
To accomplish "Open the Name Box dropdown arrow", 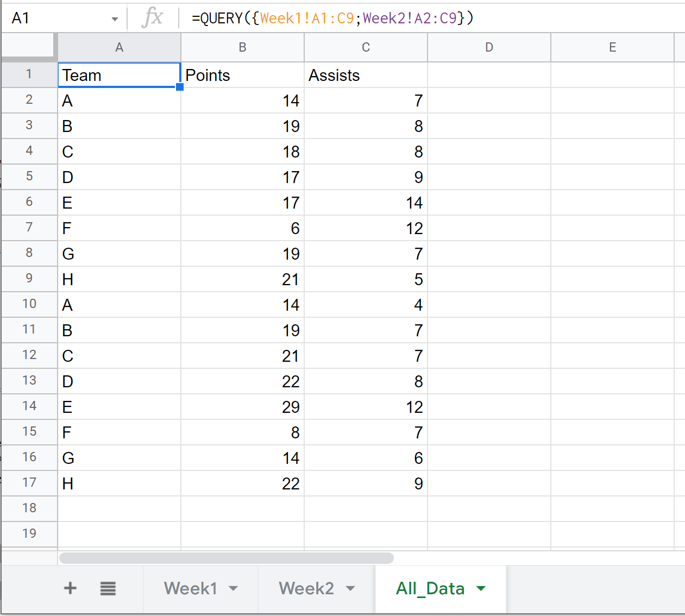I will [115, 19].
